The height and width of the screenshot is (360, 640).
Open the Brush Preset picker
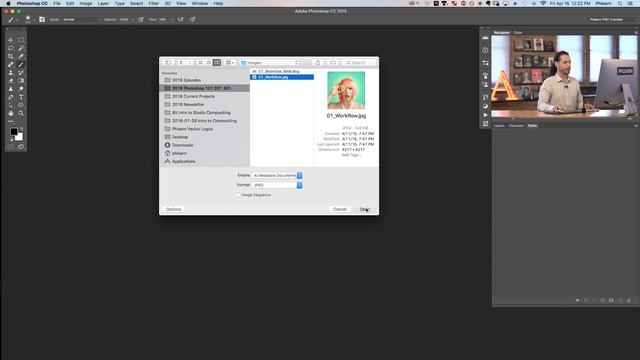click(29, 19)
